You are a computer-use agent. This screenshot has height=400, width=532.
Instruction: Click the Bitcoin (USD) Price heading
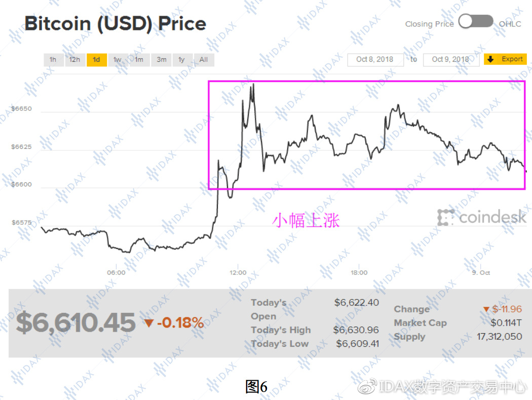[116, 24]
